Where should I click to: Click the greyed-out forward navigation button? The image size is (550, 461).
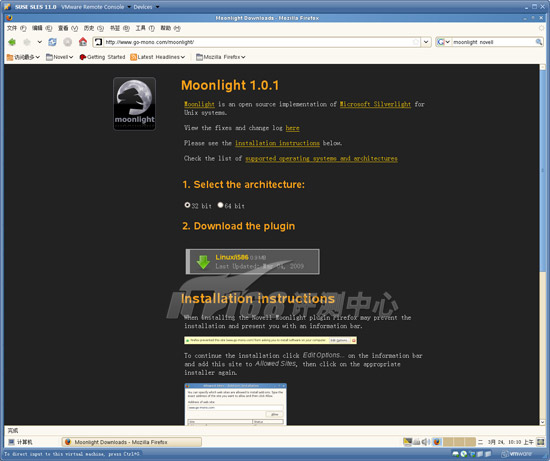click(27, 42)
